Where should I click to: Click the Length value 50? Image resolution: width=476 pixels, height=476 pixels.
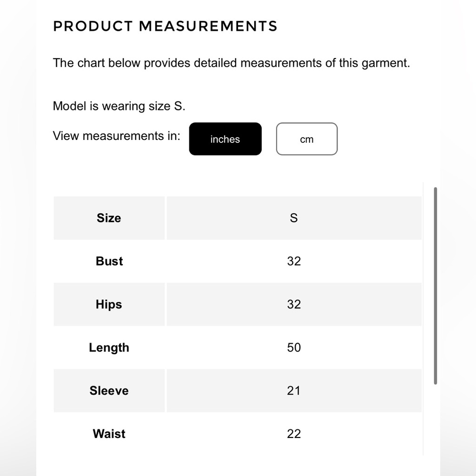(x=294, y=347)
